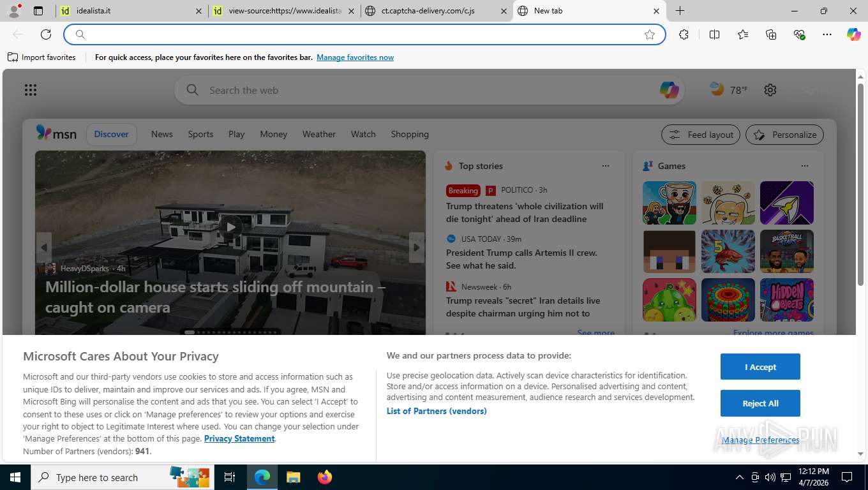Open Task View on taskbar
868x490 pixels.
230,477
